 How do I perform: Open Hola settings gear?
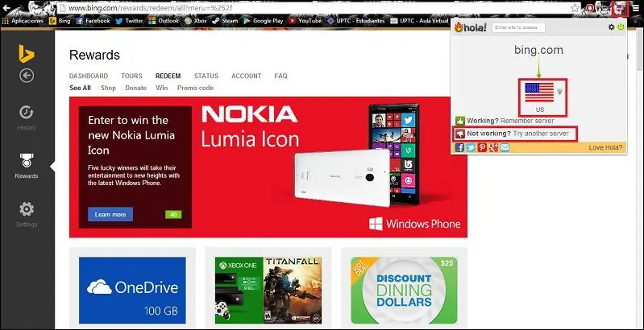click(x=611, y=27)
